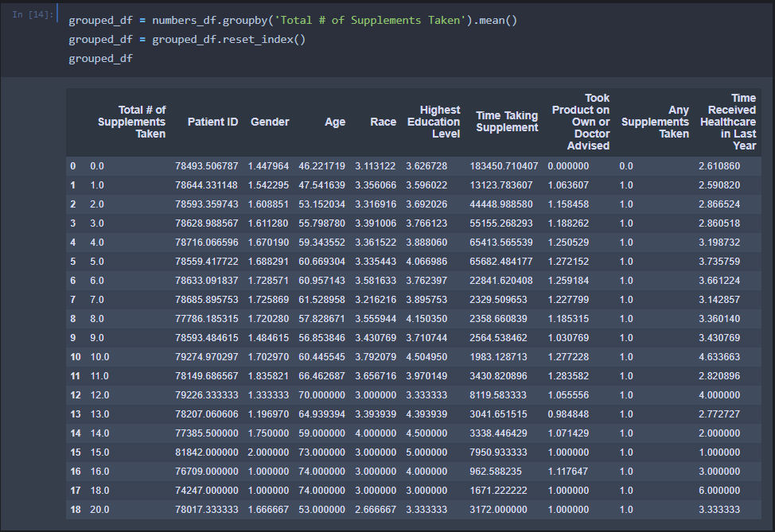Click Age value 61.528958

tap(321, 300)
